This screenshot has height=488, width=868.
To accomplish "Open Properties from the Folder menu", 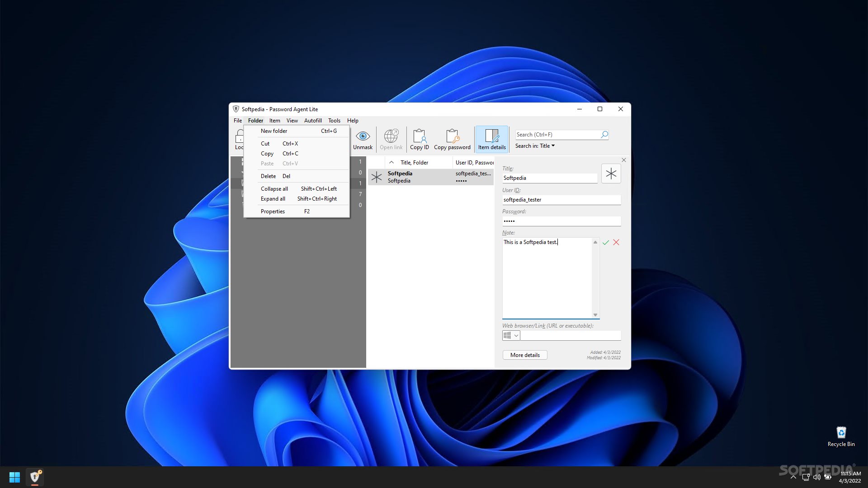I will tap(297, 211).
